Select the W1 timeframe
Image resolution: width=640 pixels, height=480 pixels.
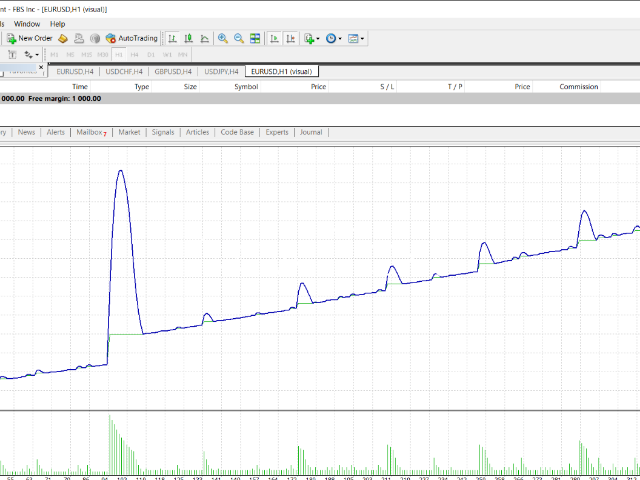(x=167, y=54)
